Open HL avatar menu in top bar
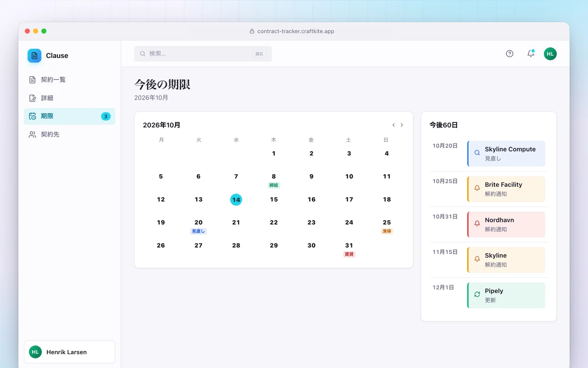This screenshot has height=368, width=588. [550, 54]
